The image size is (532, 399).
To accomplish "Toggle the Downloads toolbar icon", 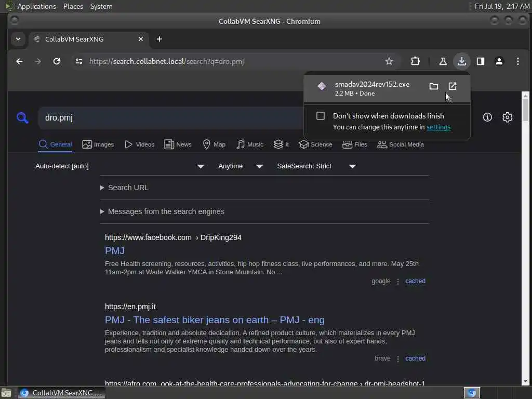I will (461, 61).
